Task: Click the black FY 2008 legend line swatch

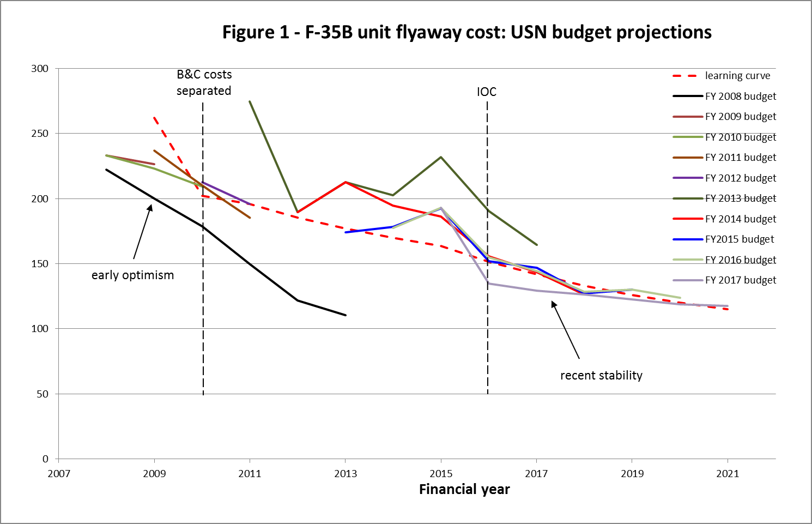Action: pos(688,97)
